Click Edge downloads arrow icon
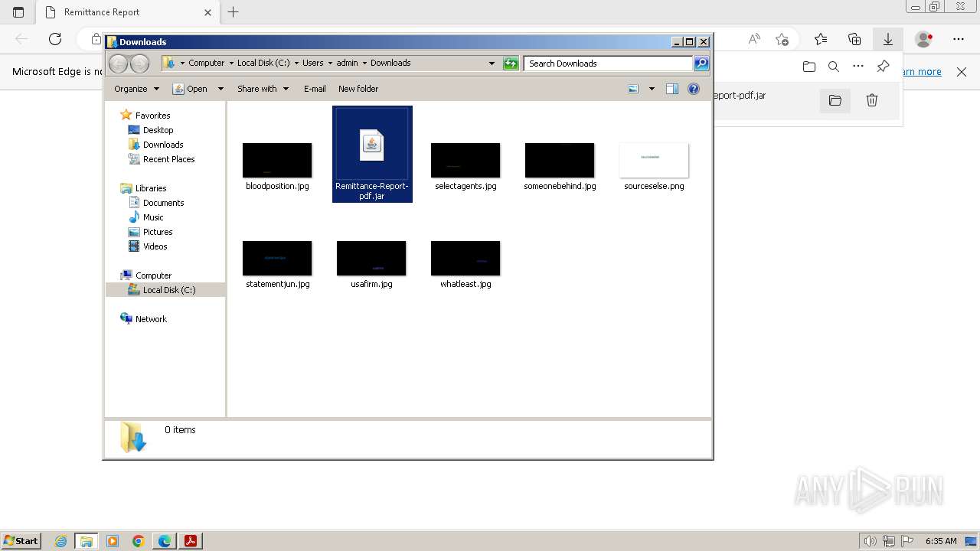980x551 pixels. point(888,39)
